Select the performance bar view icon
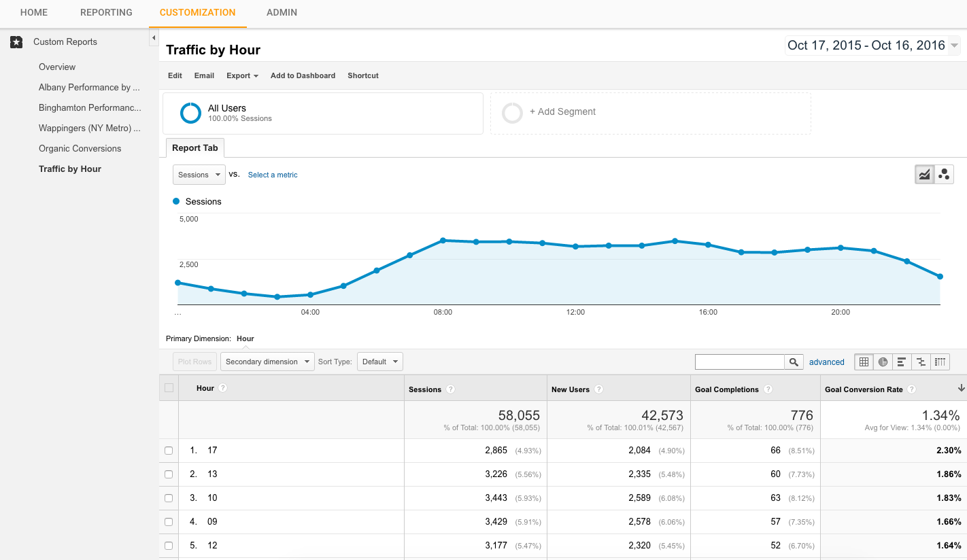This screenshot has height=560, width=967. [x=902, y=362]
